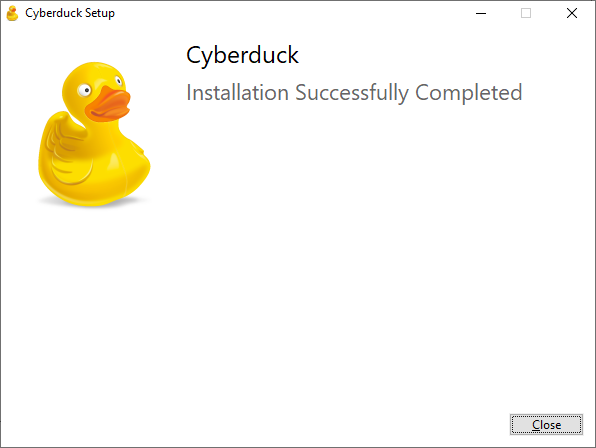The image size is (596, 448).
Task: Click the small duck icon in title bar
Action: pos(12,13)
